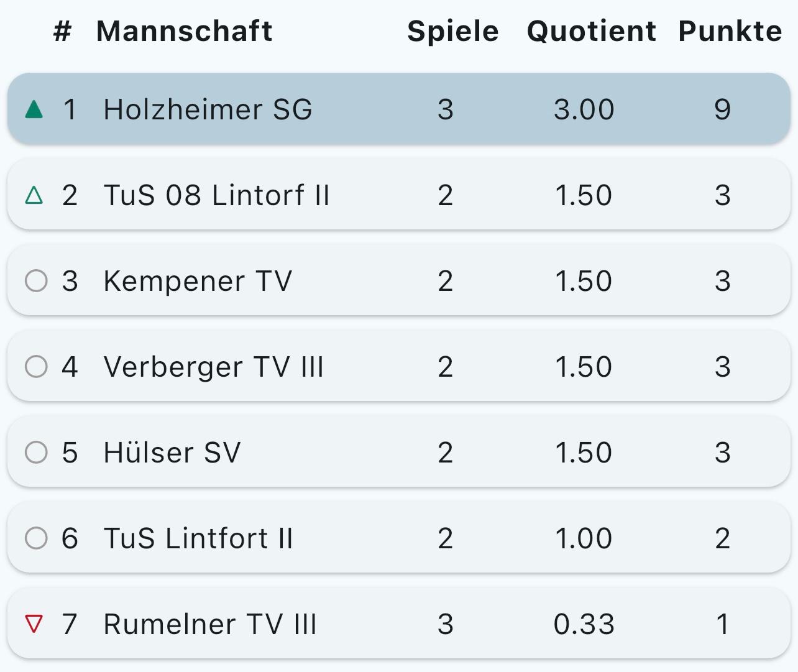Viewport: 798px width, 672px height.
Task: Click the filled green promotion triangle beside Holzheimer SG
Action: coord(34,110)
